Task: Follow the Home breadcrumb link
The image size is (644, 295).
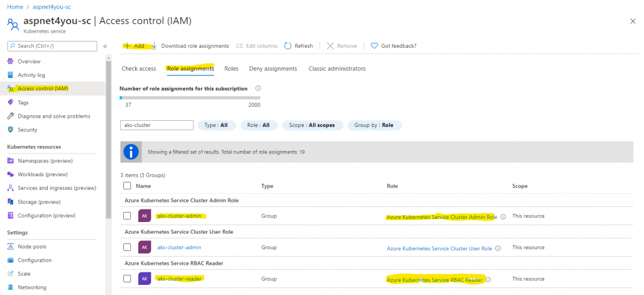Action: (x=15, y=7)
